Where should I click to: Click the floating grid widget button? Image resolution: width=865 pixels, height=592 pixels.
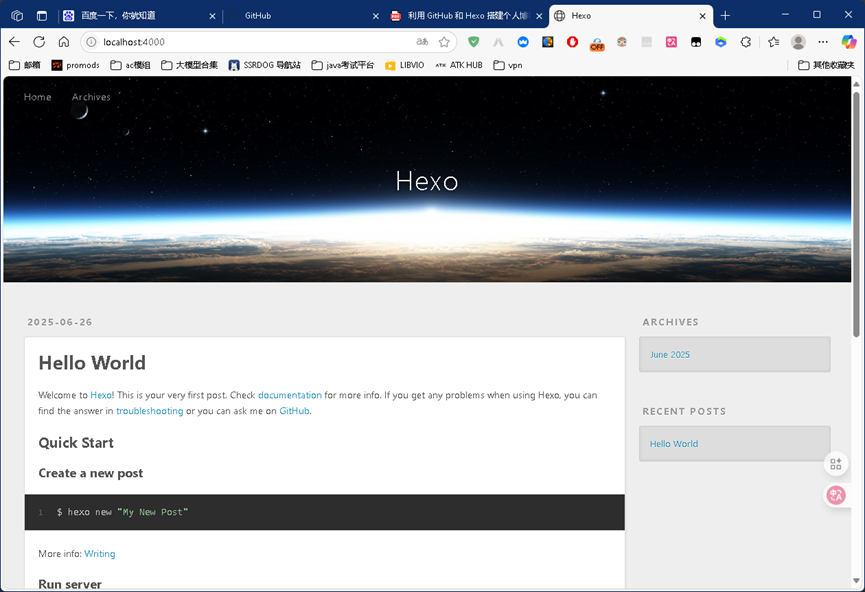836,464
